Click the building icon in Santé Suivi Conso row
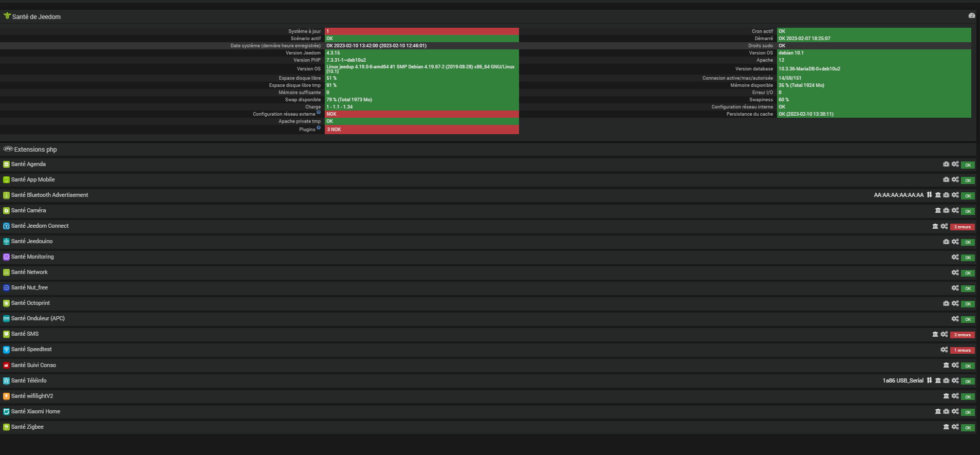 click(x=946, y=365)
